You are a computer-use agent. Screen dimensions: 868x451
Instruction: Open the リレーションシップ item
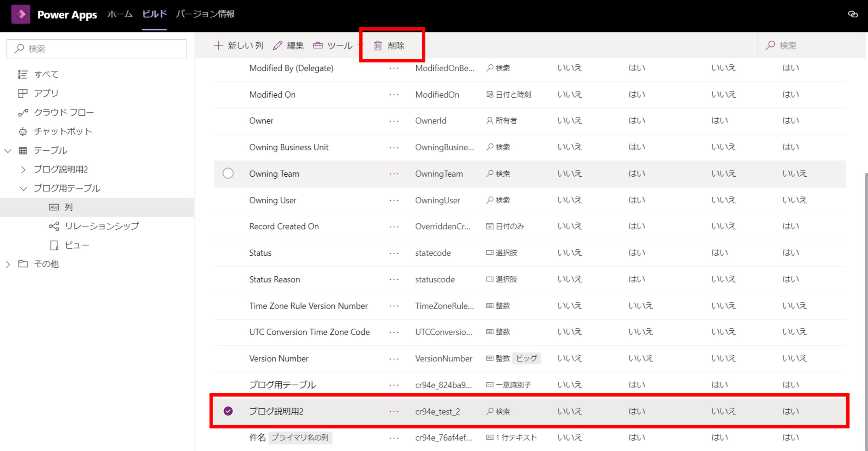tap(102, 226)
